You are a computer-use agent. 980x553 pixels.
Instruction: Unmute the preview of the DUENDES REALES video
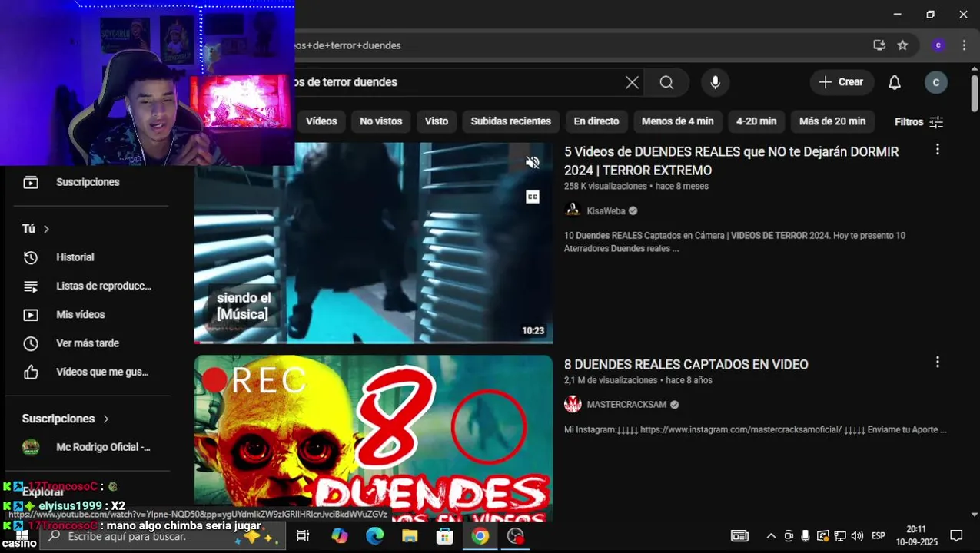coord(533,163)
